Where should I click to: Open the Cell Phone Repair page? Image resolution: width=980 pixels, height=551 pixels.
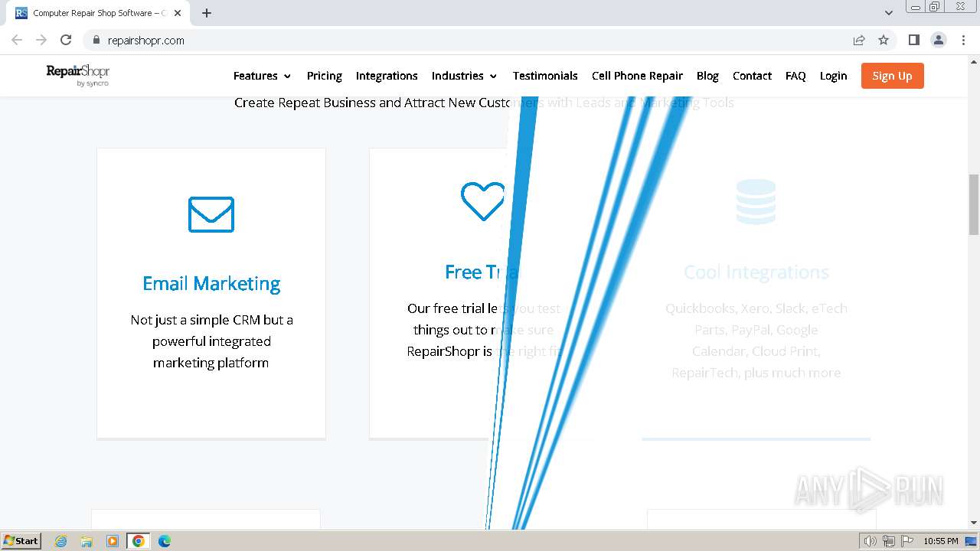[637, 76]
